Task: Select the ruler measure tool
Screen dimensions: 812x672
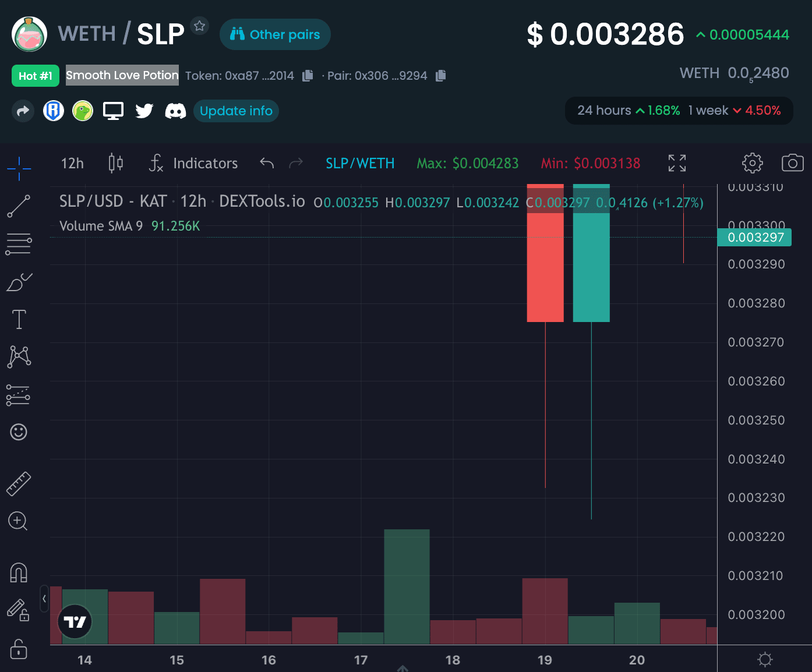Action: [x=19, y=483]
